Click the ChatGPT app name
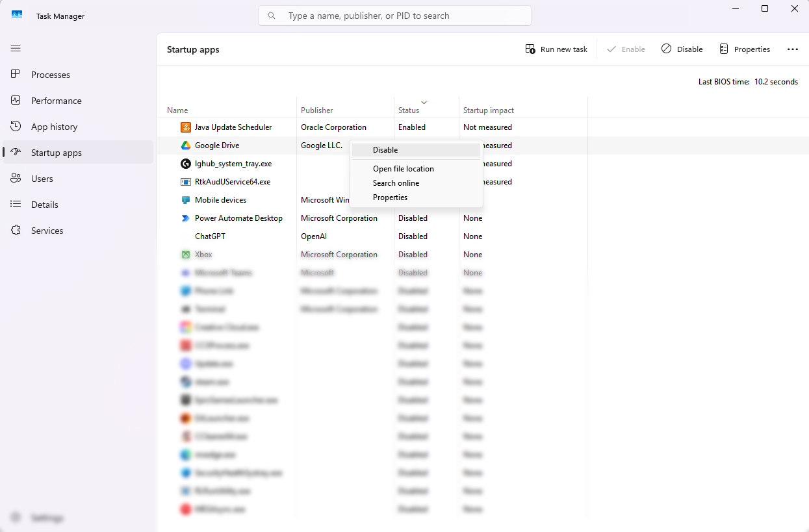 click(x=210, y=236)
